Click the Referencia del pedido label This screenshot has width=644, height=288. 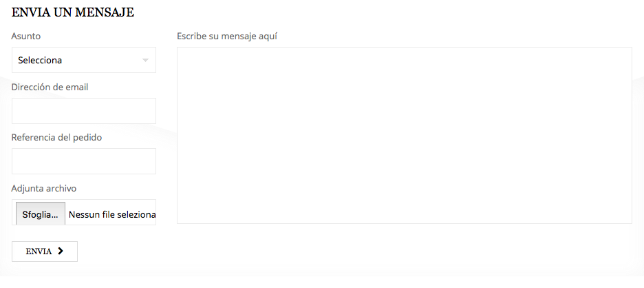56,137
